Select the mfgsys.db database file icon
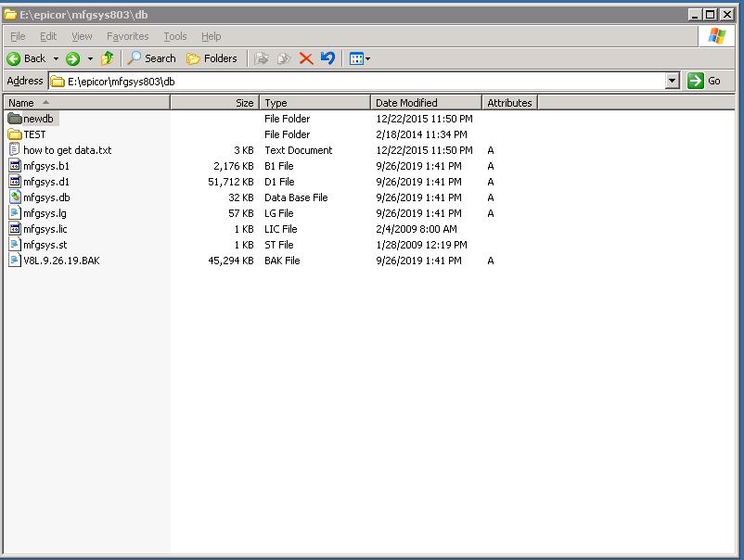 tap(15, 197)
